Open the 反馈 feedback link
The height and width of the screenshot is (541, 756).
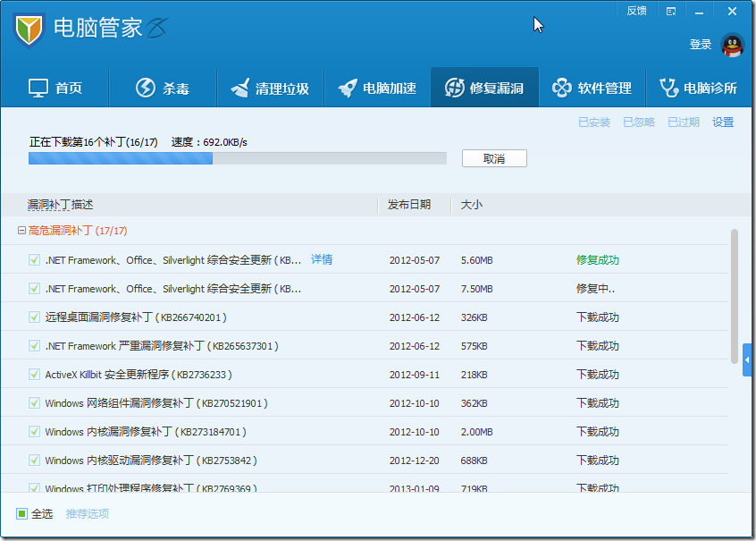[636, 11]
